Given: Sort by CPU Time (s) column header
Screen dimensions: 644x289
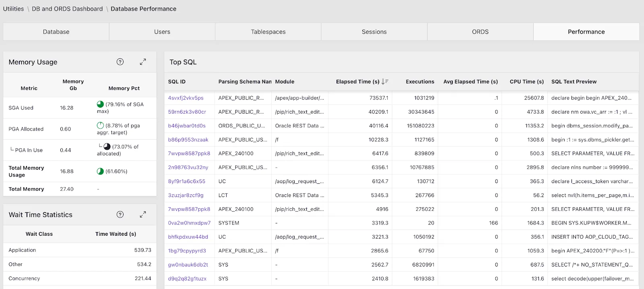Looking at the screenshot, I should [526, 81].
